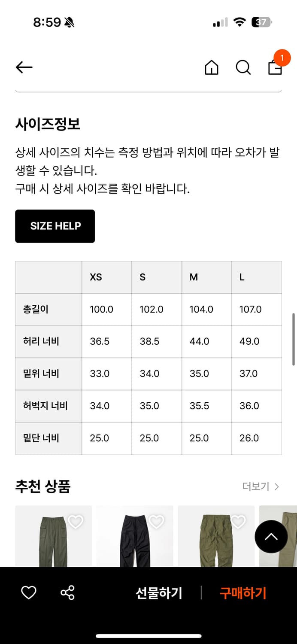Heart the olive trousers thumbnail
The width and height of the screenshot is (297, 644).
coord(237,522)
